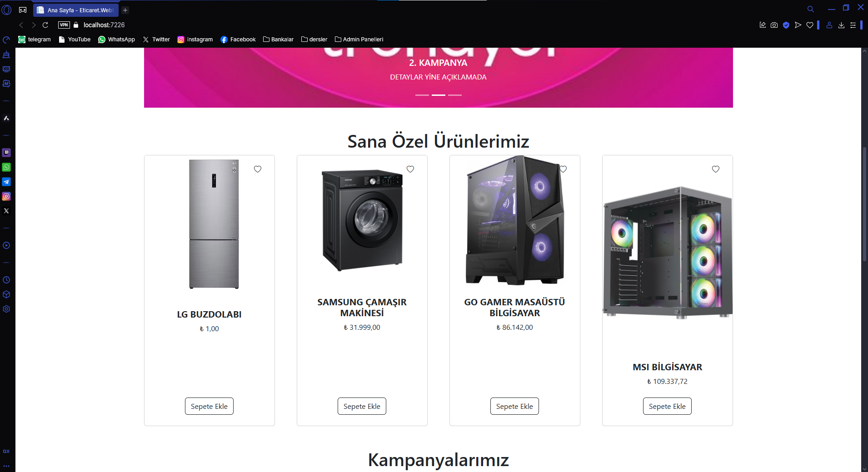Add LG Buzdolabı with Sepete Ekle
Image resolution: width=868 pixels, height=472 pixels.
(x=209, y=406)
